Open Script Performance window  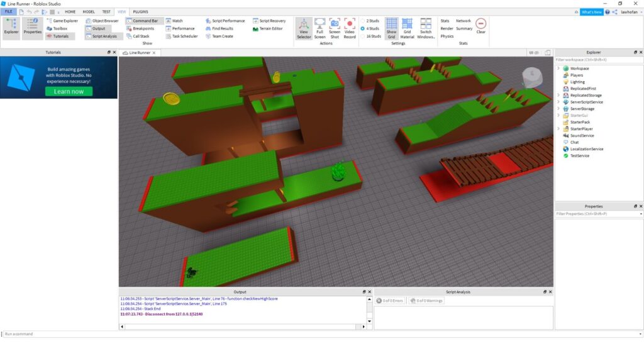(x=225, y=21)
